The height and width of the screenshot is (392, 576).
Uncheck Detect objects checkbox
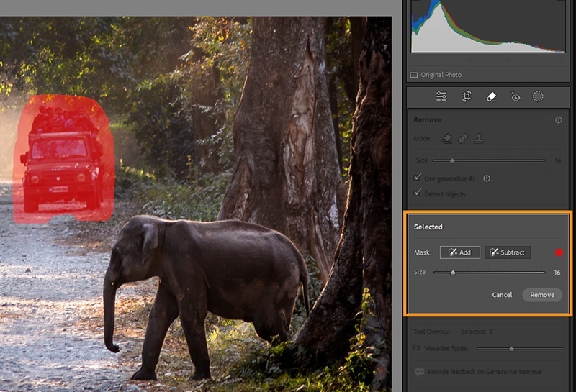[417, 193]
